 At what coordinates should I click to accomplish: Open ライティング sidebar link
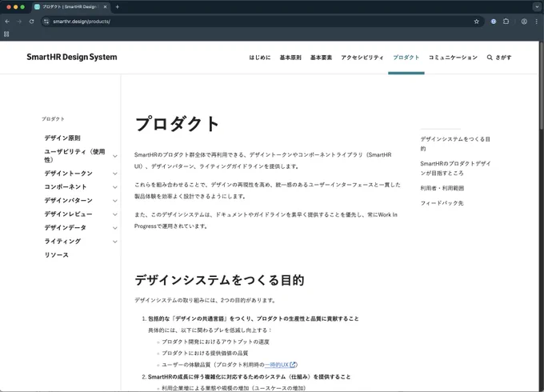click(62, 241)
